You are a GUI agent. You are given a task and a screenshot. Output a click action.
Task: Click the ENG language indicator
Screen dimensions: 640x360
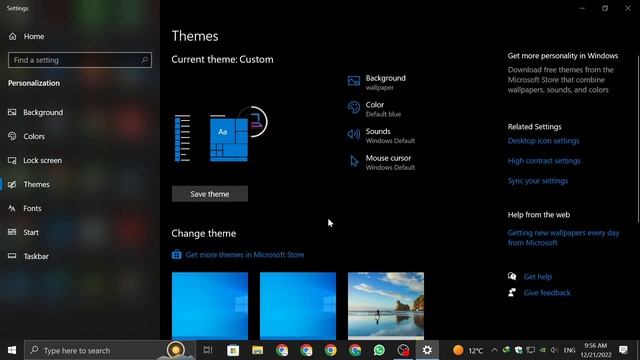[569, 350]
